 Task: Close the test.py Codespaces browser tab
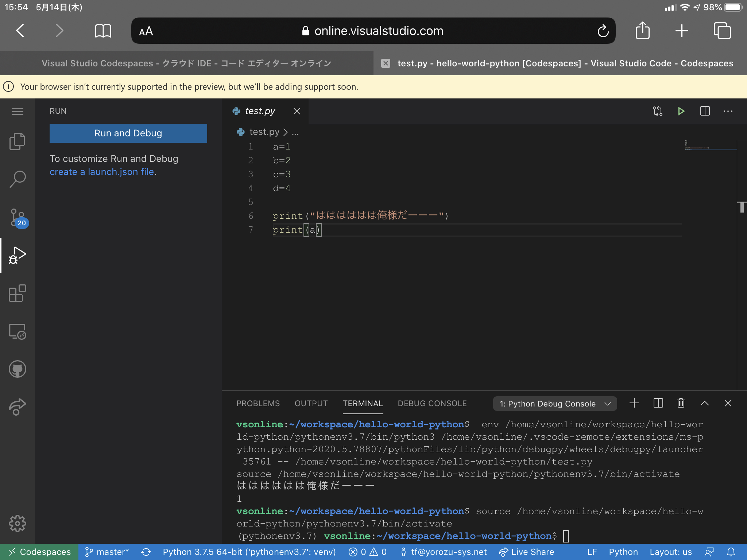point(386,63)
